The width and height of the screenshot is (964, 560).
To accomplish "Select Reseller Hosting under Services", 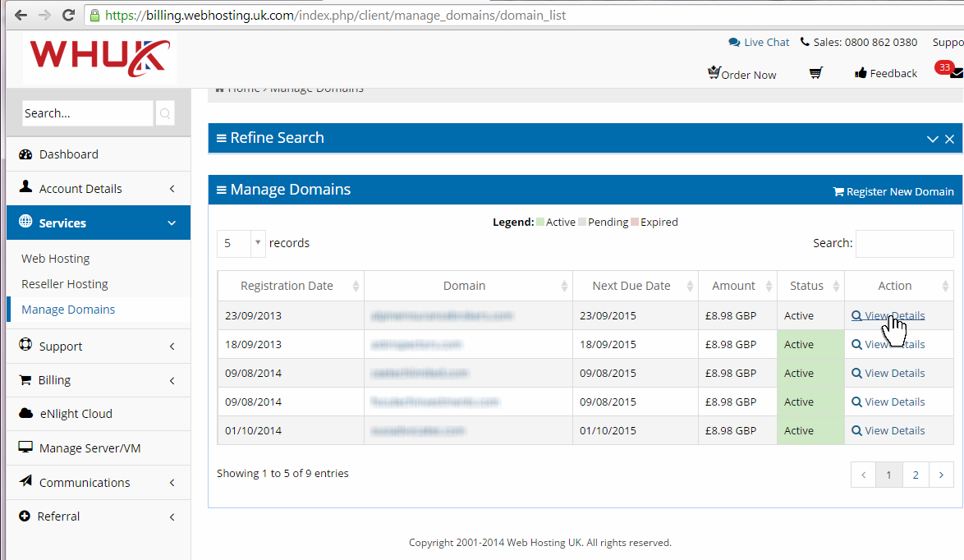I will click(x=65, y=284).
